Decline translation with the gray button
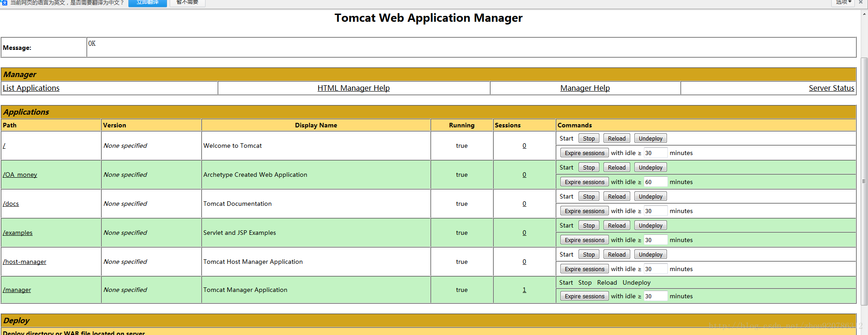 coord(187,3)
